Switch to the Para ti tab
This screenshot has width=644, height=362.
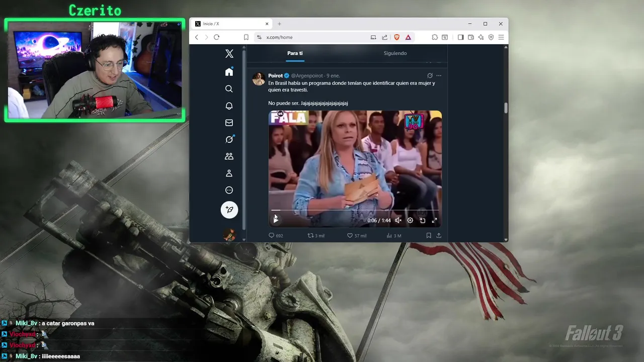click(x=295, y=53)
